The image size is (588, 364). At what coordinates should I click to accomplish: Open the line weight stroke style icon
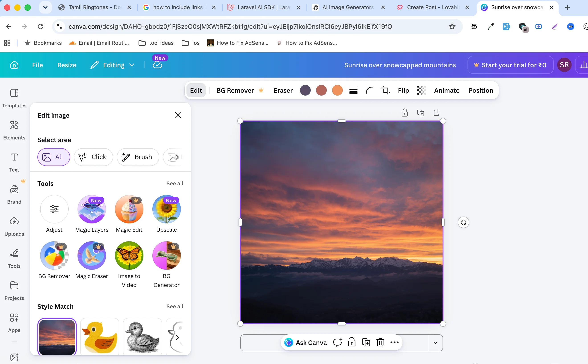[353, 90]
